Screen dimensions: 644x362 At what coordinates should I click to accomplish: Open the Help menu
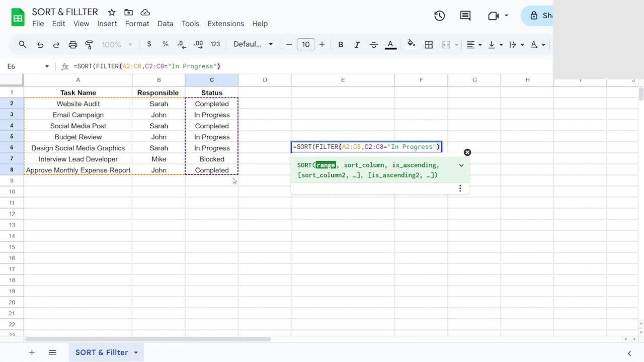tap(260, 24)
